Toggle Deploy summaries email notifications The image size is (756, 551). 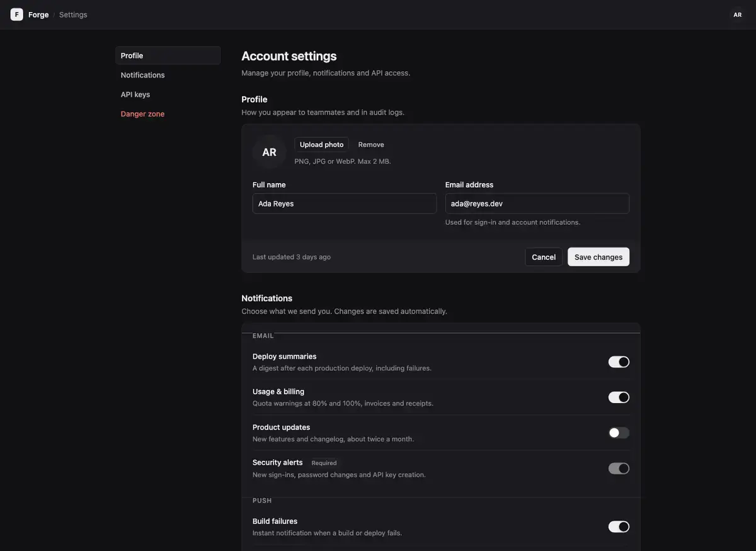619,362
